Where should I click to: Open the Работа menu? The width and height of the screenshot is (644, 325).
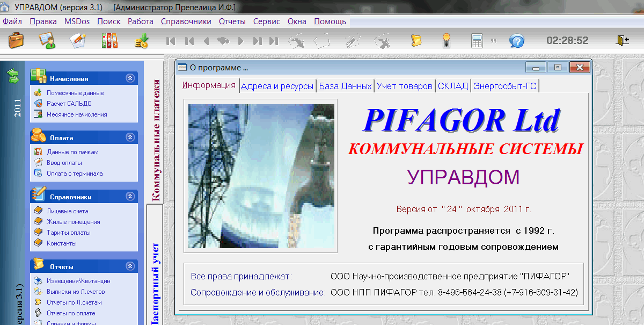[141, 21]
